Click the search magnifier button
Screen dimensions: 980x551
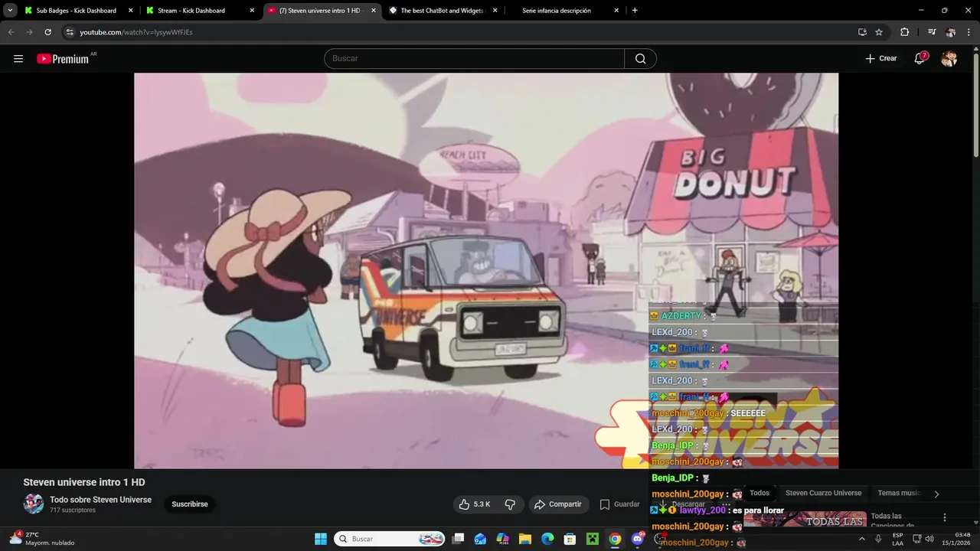640,59
